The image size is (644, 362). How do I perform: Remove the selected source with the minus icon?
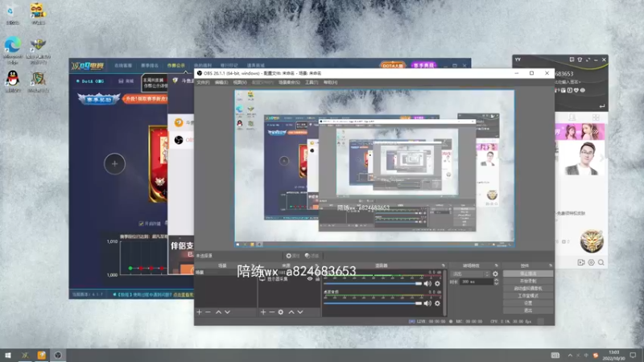272,312
